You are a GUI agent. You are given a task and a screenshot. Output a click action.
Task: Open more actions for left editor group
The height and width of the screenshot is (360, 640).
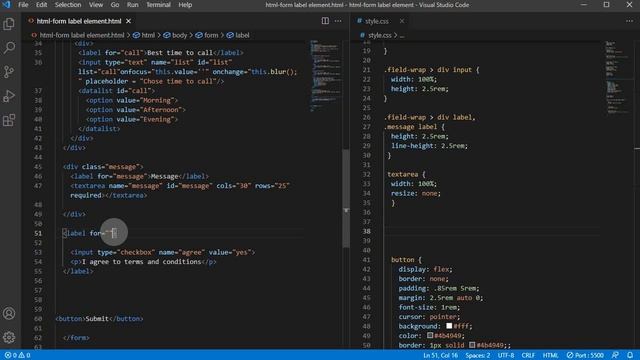pyautogui.click(x=338, y=21)
